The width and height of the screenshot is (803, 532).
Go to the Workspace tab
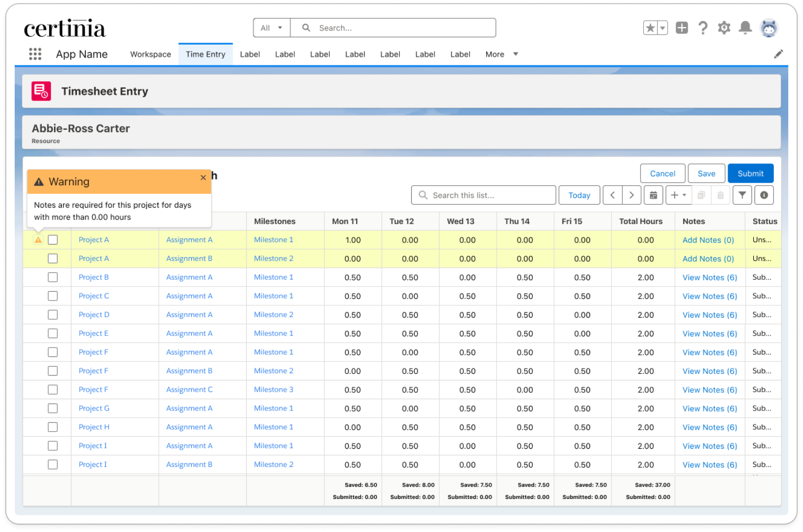(150, 54)
